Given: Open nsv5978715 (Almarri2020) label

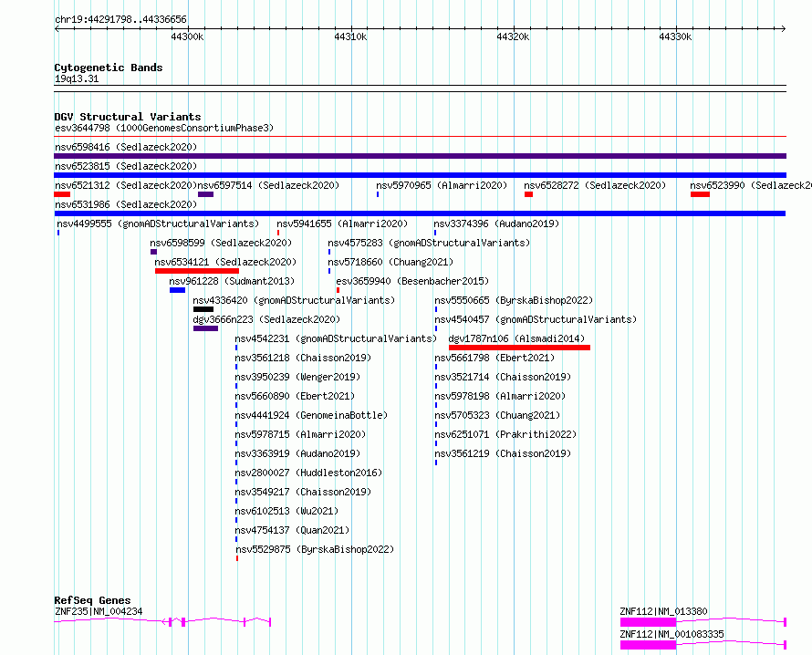Looking at the screenshot, I should click(x=300, y=434).
